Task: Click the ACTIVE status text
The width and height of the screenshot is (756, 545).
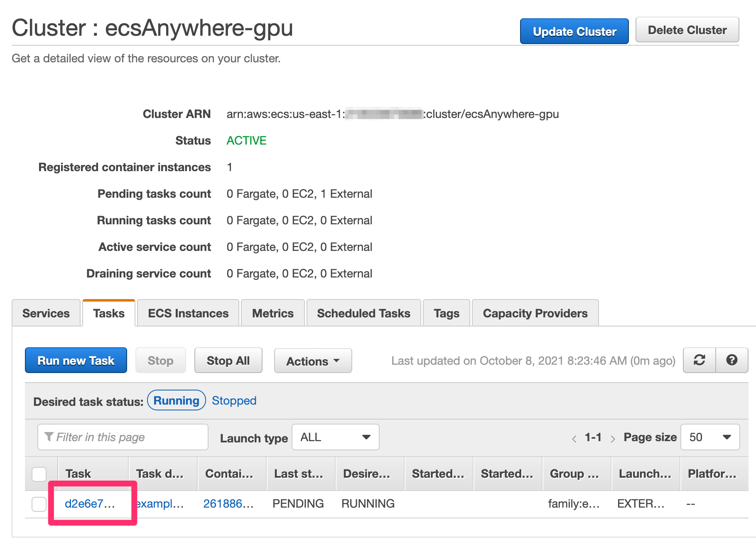Action: [246, 140]
